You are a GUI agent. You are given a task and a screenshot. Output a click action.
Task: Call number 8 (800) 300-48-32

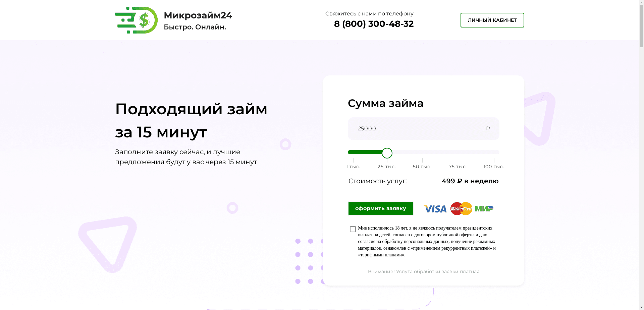click(x=373, y=24)
